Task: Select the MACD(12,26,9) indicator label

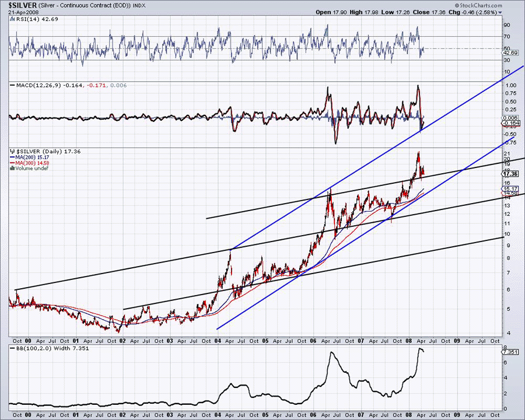Action: (32, 86)
